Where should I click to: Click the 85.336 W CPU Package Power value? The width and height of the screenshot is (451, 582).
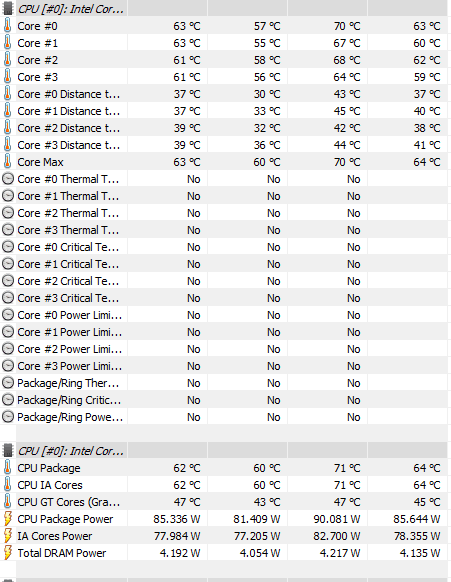[177, 519]
